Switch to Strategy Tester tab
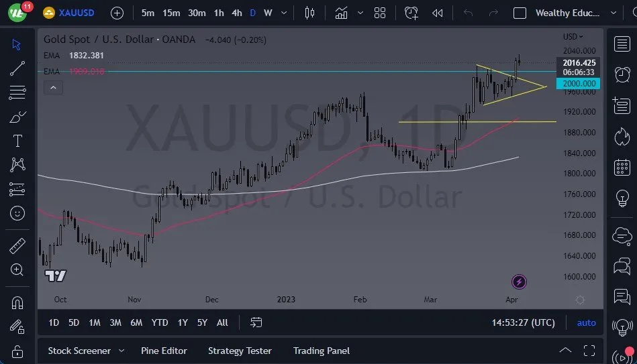Image resolution: width=637 pixels, height=364 pixels. pos(240,351)
